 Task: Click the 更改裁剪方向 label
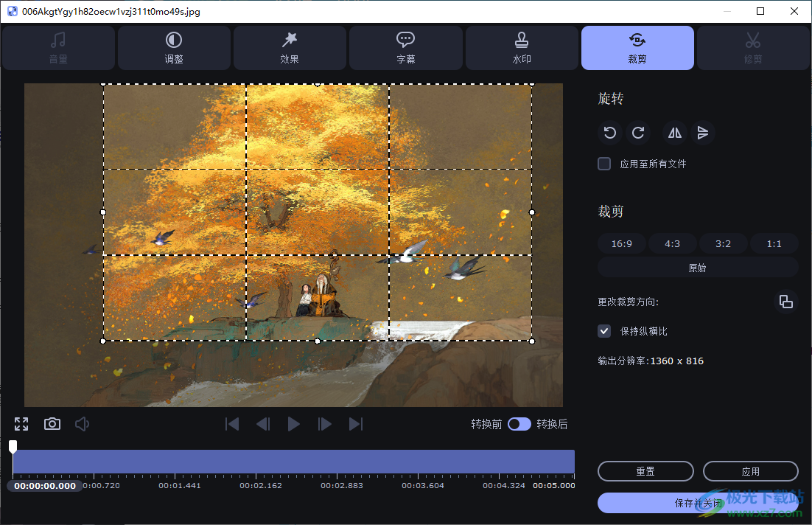629,302
